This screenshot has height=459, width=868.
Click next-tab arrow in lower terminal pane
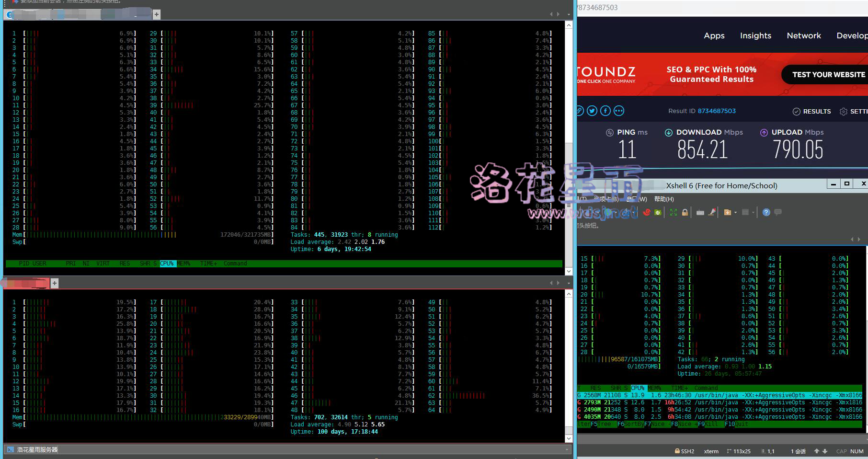pyautogui.click(x=558, y=283)
